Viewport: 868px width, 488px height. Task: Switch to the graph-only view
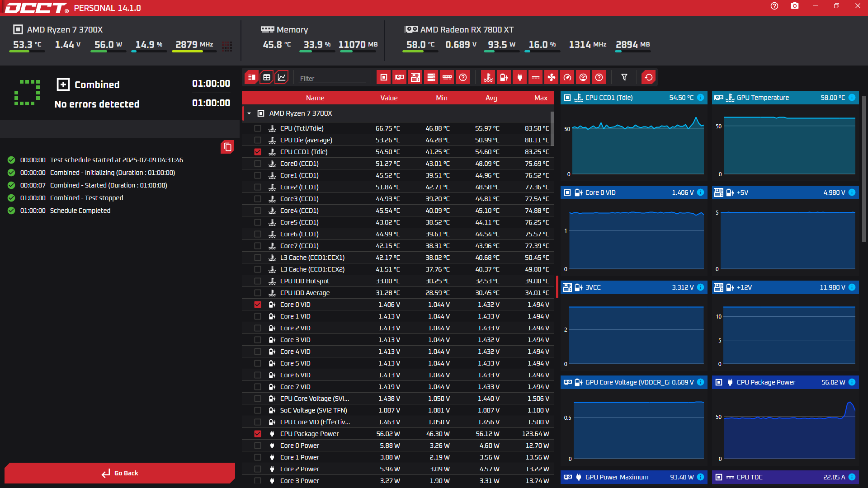(282, 77)
